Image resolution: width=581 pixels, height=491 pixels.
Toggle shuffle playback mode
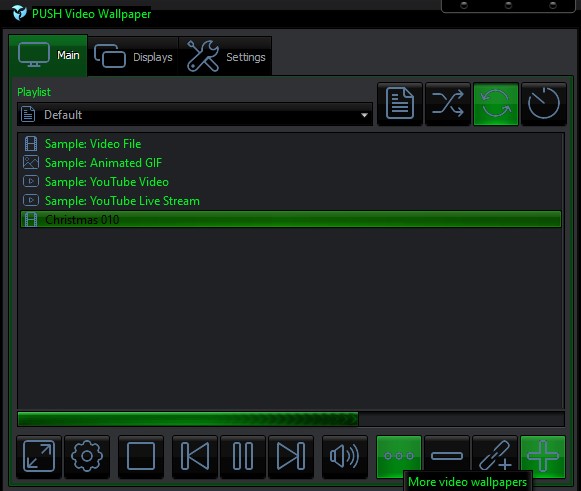(x=448, y=104)
